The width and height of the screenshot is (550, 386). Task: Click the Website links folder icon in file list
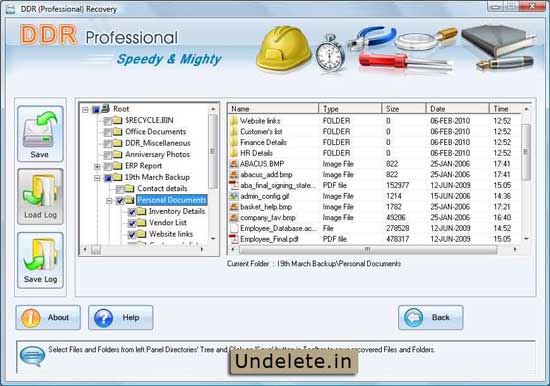[x=234, y=121]
